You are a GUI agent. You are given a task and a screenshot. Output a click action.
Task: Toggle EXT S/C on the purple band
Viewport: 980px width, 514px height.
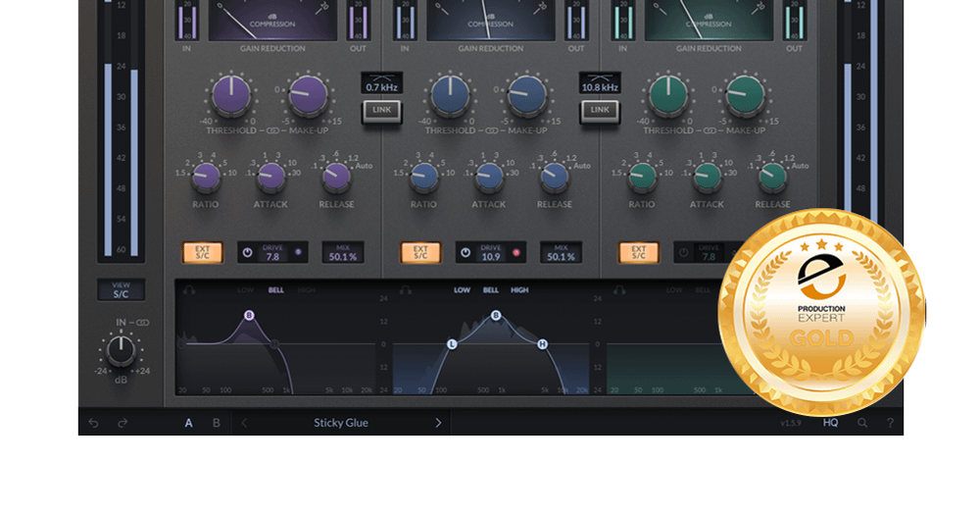click(203, 252)
